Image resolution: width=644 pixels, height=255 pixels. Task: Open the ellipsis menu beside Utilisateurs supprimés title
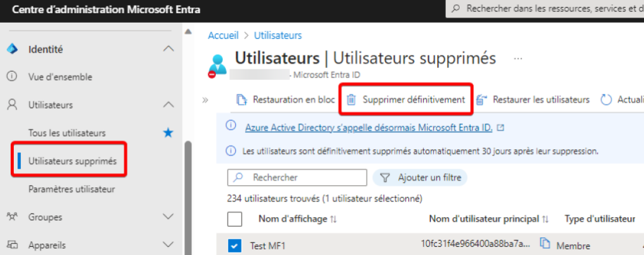pyautogui.click(x=518, y=59)
